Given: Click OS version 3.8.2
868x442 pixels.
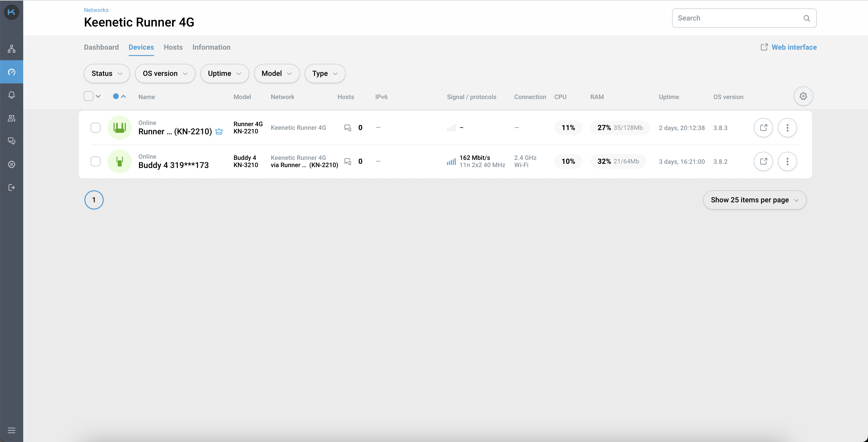Looking at the screenshot, I should click(x=720, y=162).
